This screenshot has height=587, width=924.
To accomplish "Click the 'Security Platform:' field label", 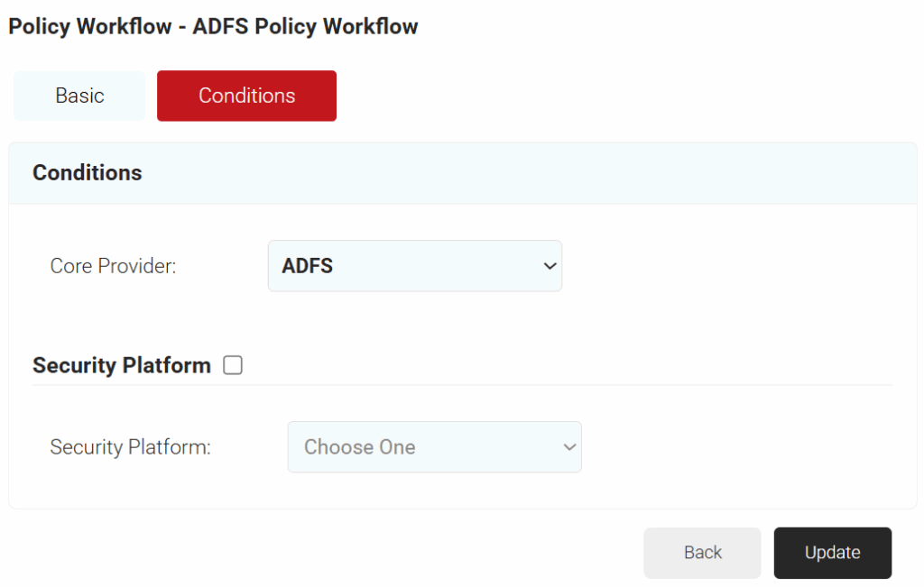I will coord(130,447).
